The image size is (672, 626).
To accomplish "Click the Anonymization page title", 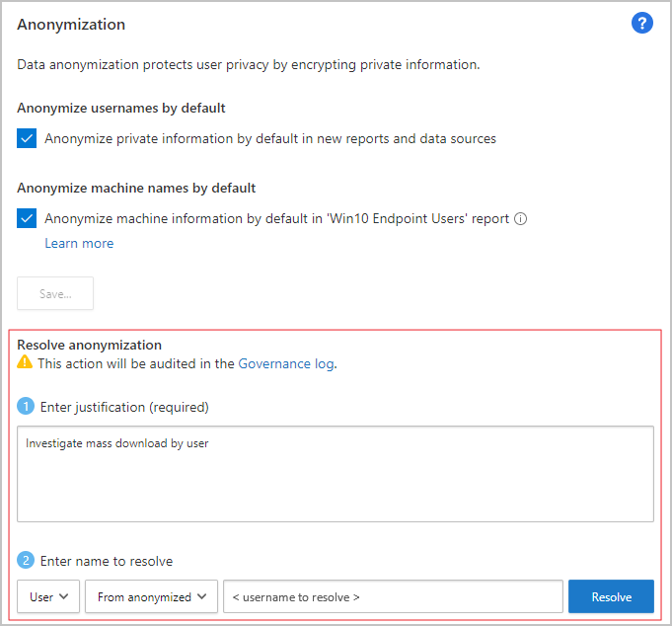I will [x=71, y=24].
